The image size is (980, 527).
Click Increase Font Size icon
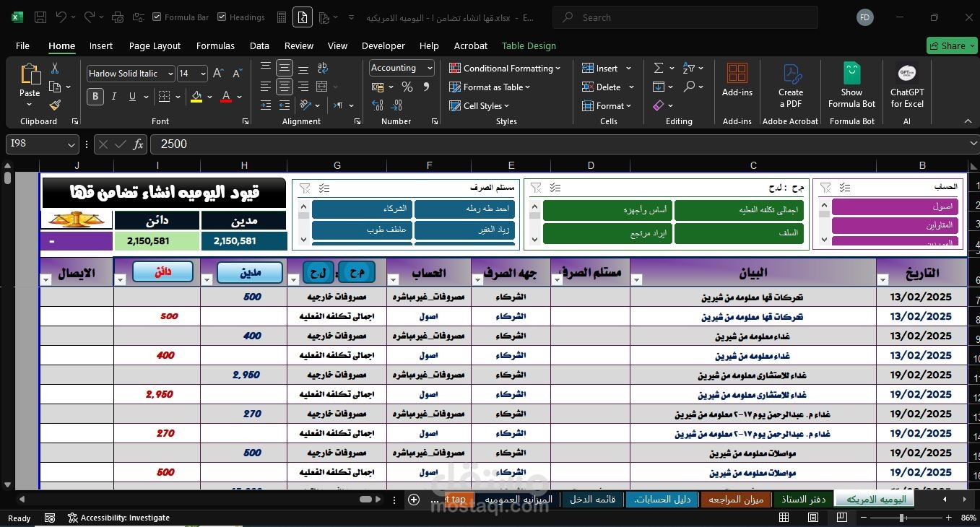coord(217,74)
